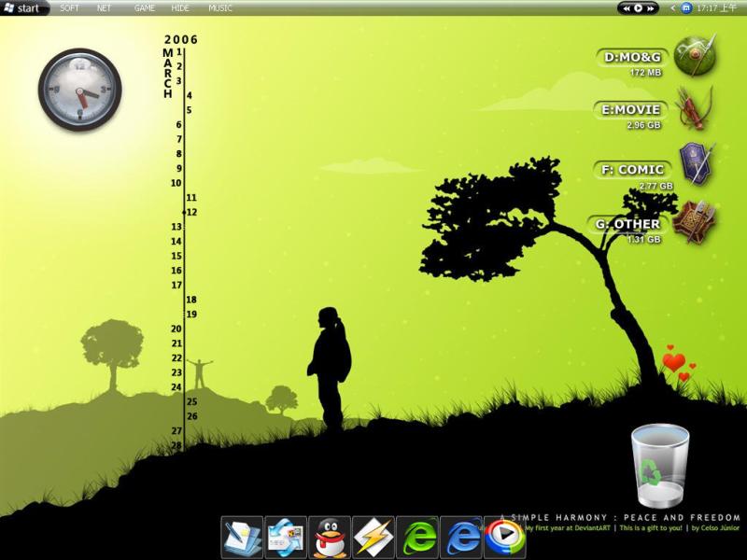Click the 2.77 GB free space text

coord(656,186)
